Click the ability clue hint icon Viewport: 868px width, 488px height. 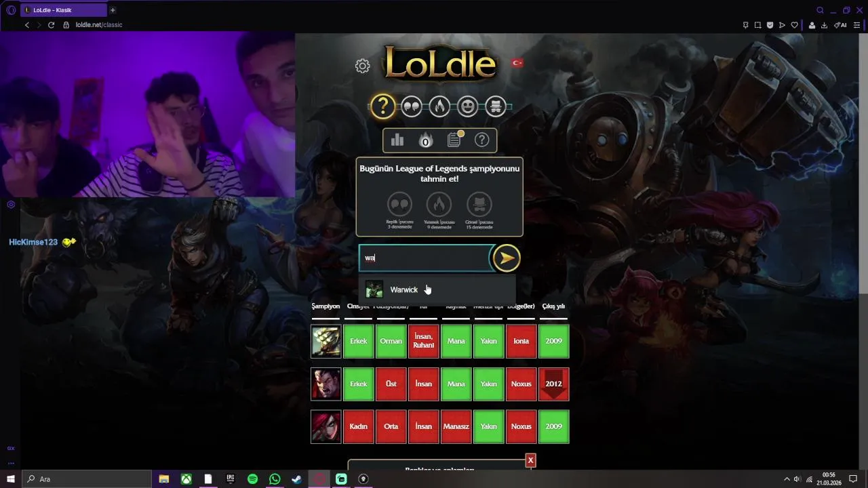(x=439, y=204)
